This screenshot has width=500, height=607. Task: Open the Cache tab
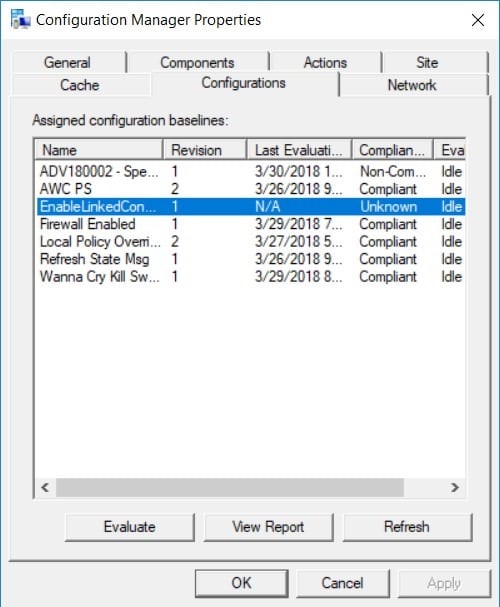click(x=80, y=85)
